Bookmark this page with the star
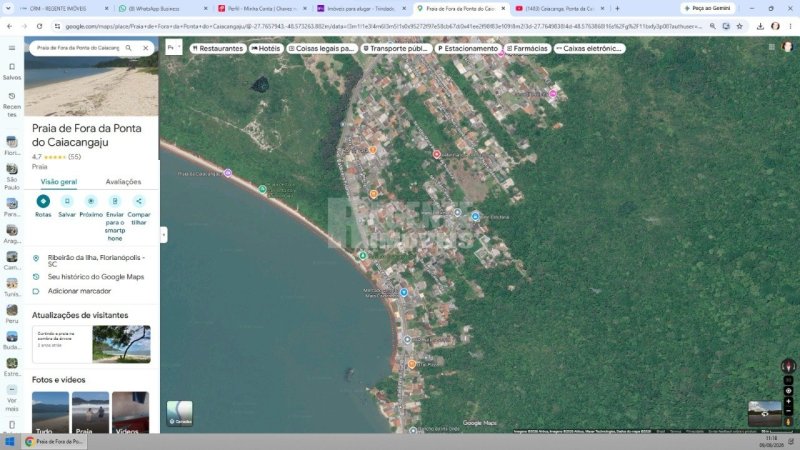 pos(739,26)
